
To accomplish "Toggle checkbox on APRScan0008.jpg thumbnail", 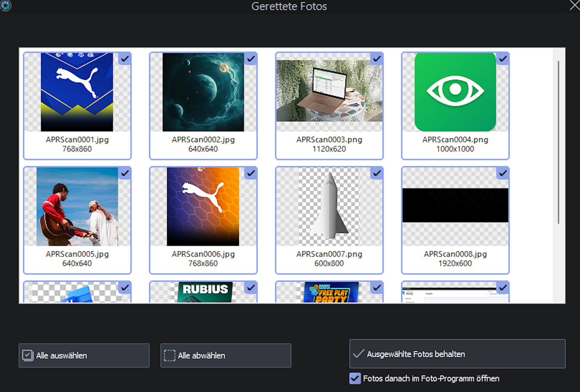I will pos(503,173).
